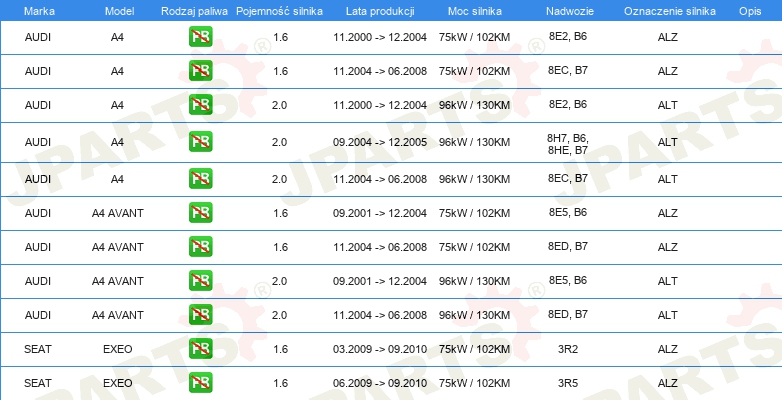Viewport: 782px width, 400px height.
Task: Select 75kW / 102KM in the 3R5 row
Action: 475,383
